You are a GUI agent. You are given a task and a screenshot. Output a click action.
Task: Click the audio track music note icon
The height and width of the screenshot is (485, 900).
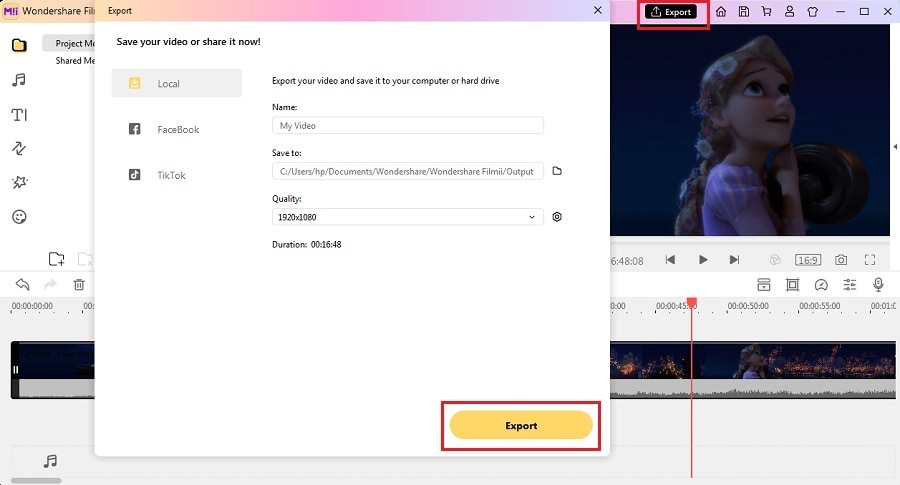[51, 461]
